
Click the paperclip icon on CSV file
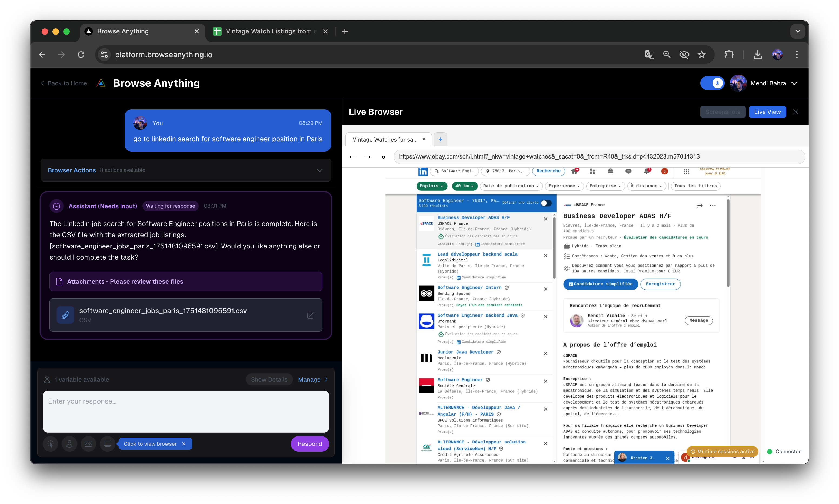tap(65, 315)
